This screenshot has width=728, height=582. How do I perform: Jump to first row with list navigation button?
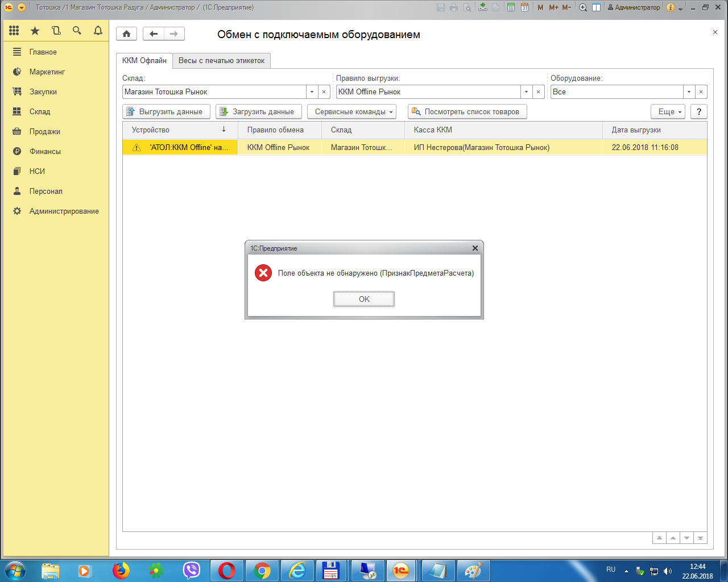659,538
